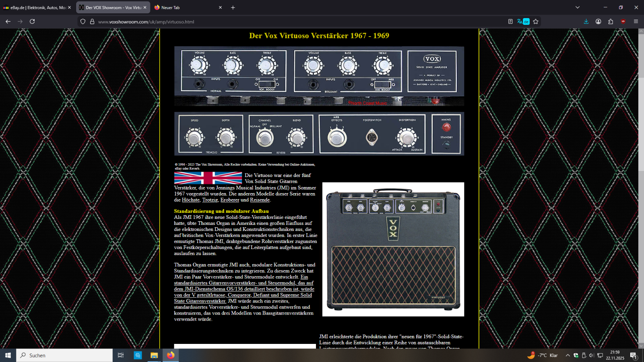Viewport: 644px width, 362px height.
Task: Open the extensions puzzle-piece menu
Action: (611, 22)
